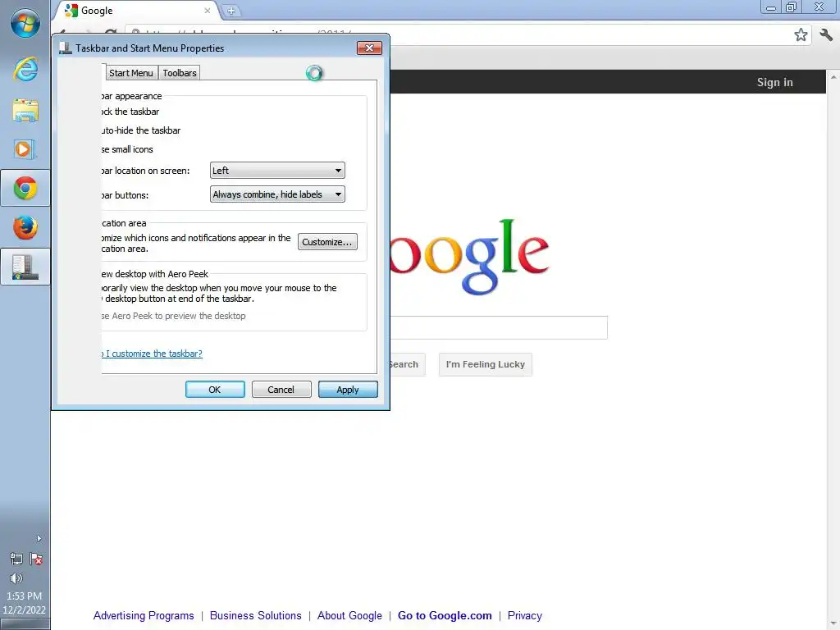
Task: Open Windows Explorer folder icon in taskbar
Action: coord(25,111)
